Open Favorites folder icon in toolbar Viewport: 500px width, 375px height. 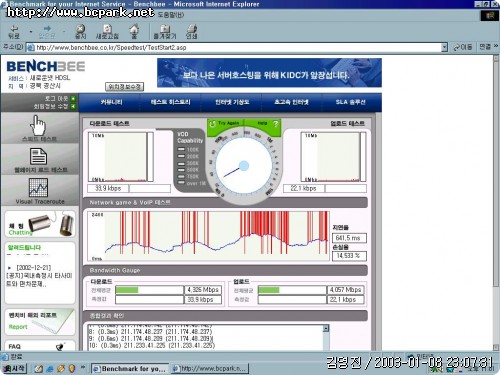point(165,29)
